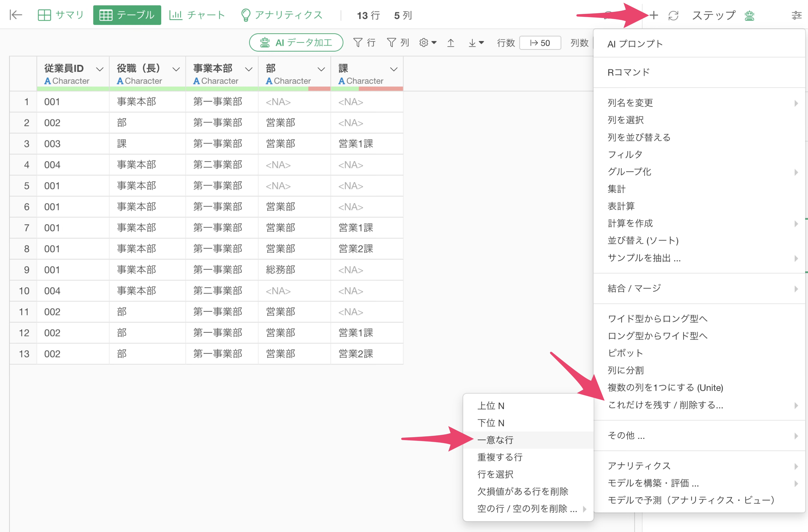Click the 行数 input field showing 50
Screen dimensions: 808x532
point(540,43)
